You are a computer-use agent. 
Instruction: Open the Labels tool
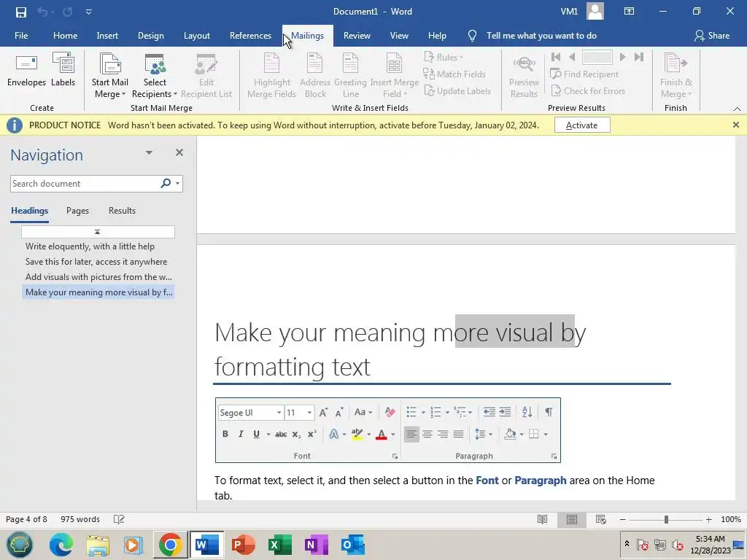[63, 71]
